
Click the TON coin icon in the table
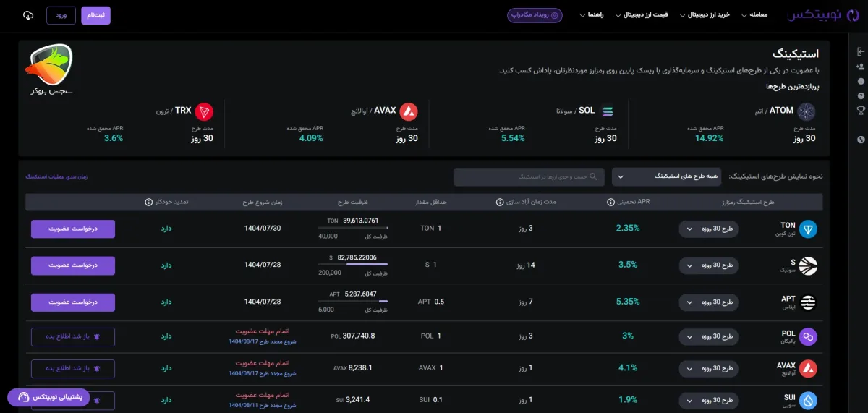point(808,229)
